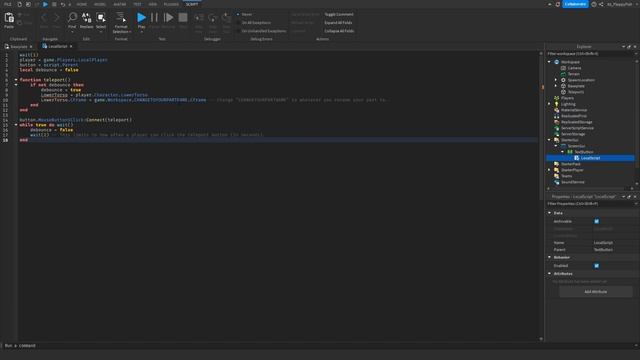Click the ServerStorage icon
Screen dimensions: 640x360
coord(557,134)
